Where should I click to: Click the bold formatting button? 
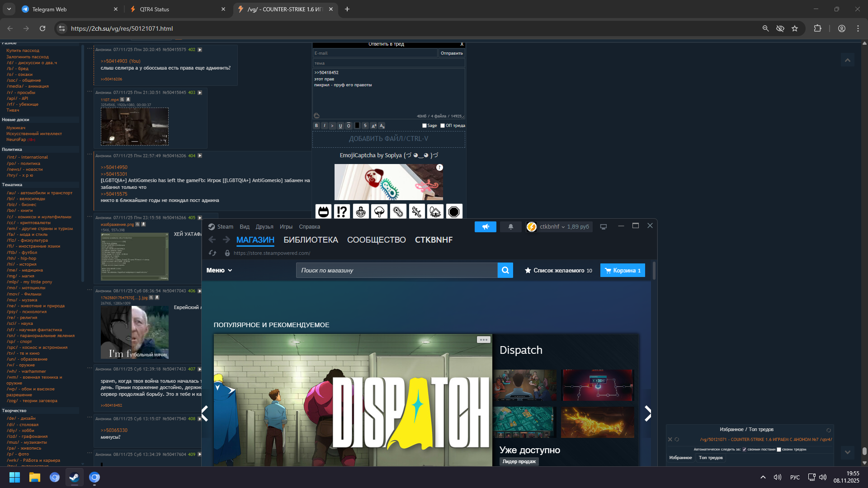click(316, 126)
